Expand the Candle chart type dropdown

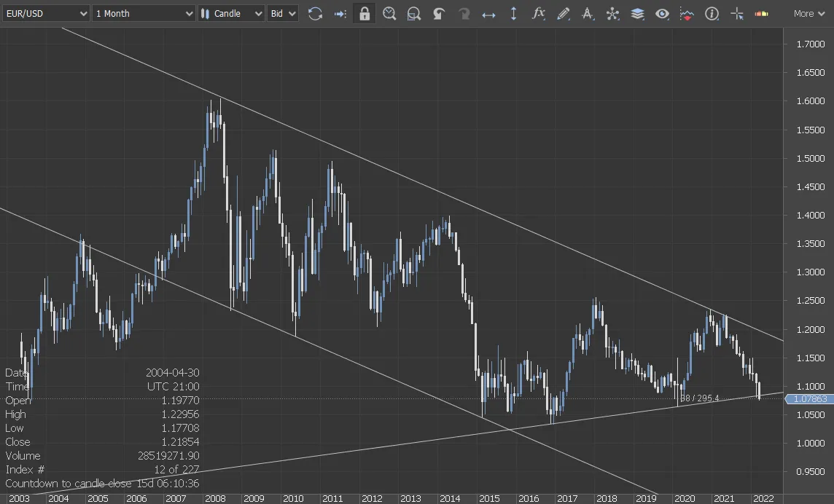[x=231, y=13]
